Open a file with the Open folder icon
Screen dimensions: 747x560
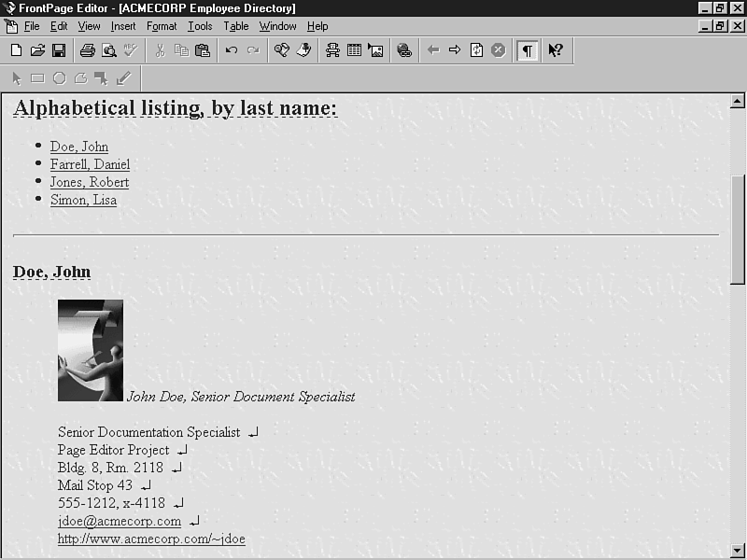[37, 50]
